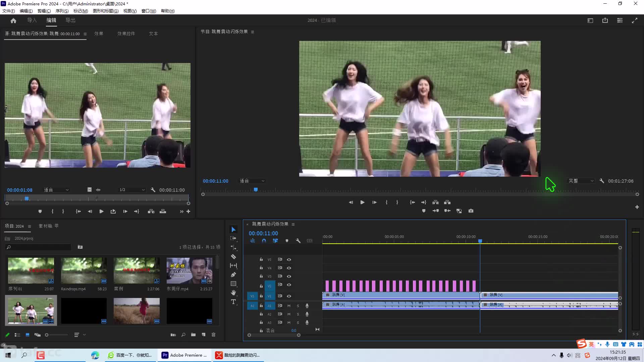Viewport: 644px width, 362px height.
Task: Toggle timeline snapping magnet icon
Action: (264, 241)
